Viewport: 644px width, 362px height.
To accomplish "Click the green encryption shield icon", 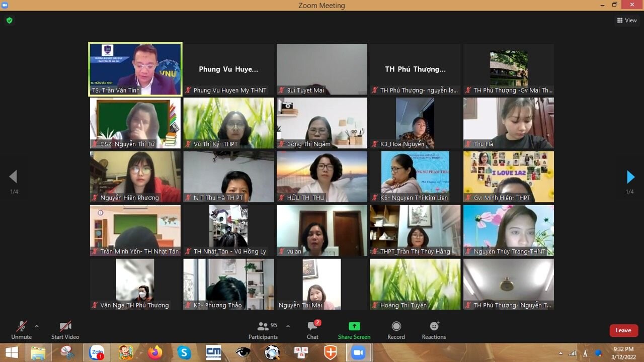I will (x=9, y=21).
